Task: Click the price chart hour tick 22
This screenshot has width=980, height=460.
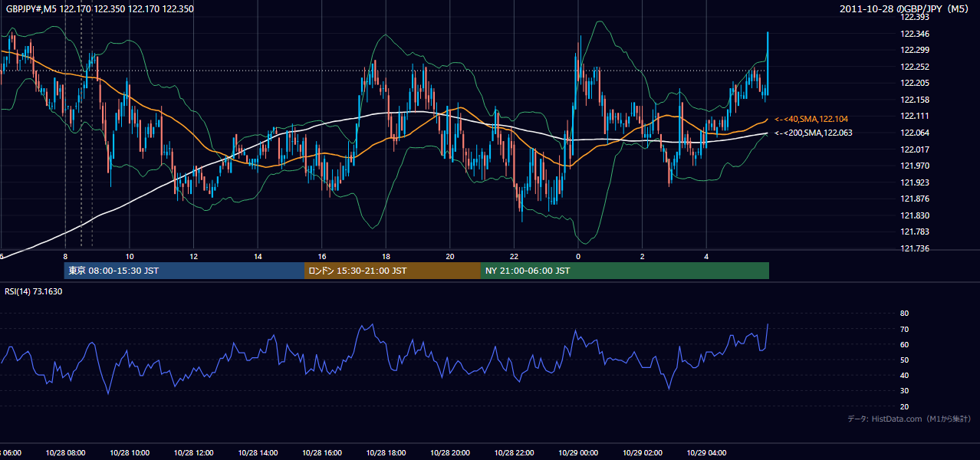Action: (x=515, y=256)
